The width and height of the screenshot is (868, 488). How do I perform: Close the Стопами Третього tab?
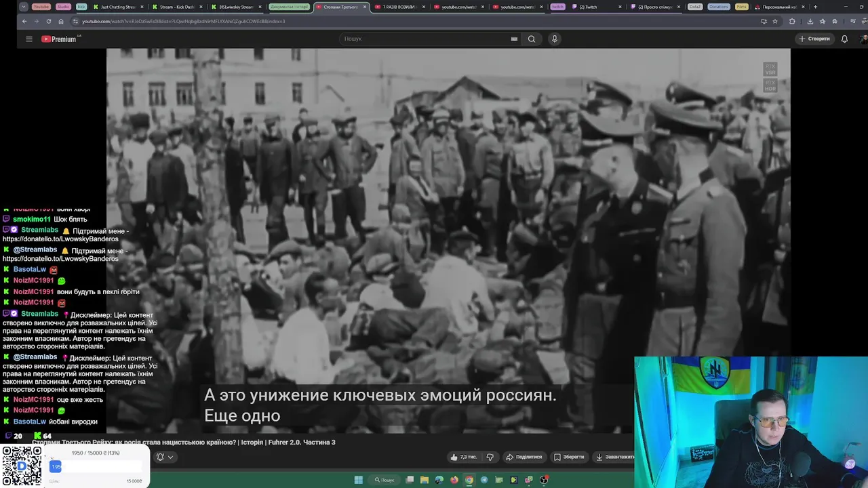pos(365,7)
